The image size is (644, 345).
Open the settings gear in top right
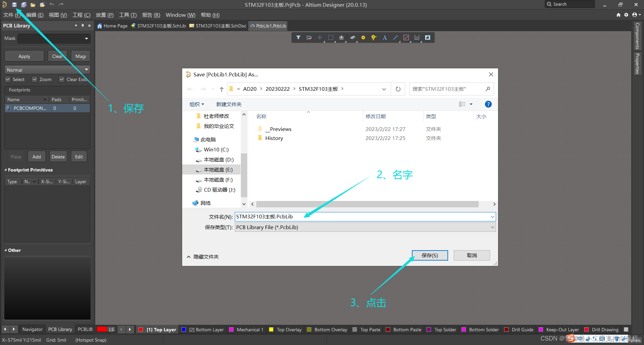tap(626, 15)
